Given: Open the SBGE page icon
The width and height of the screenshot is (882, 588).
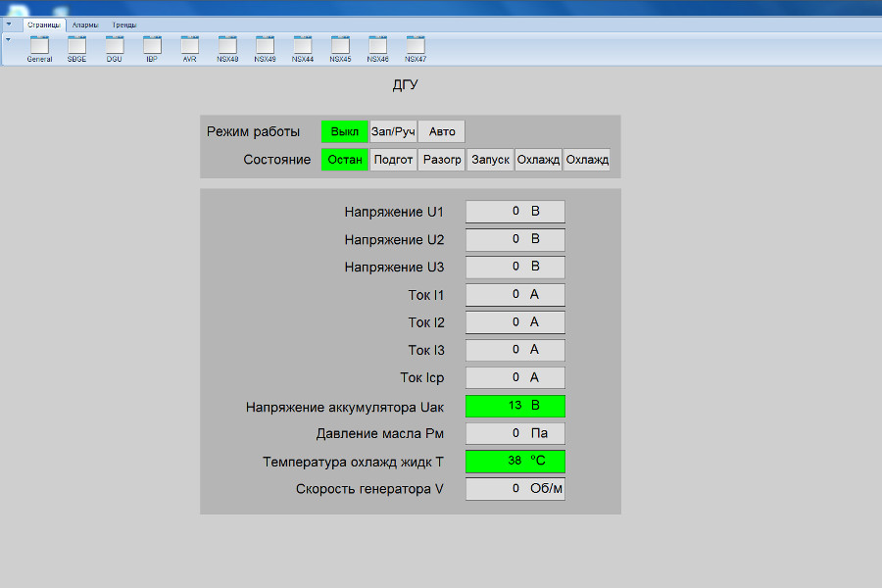Looking at the screenshot, I should 77,49.
